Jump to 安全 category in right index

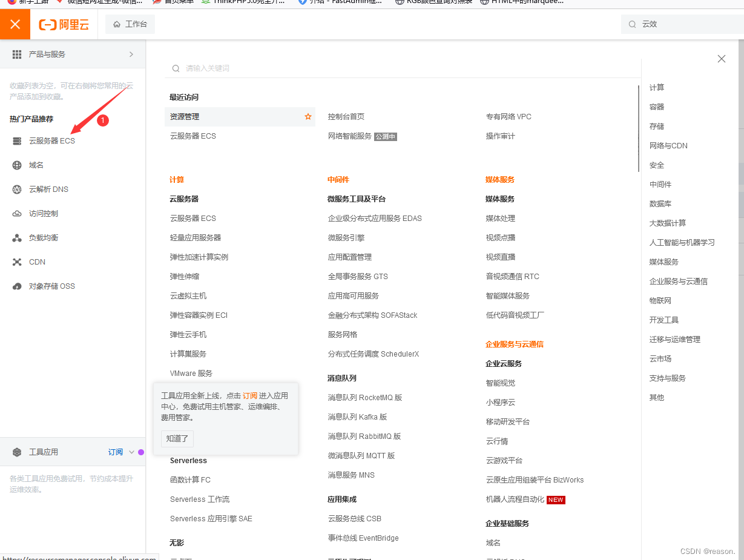tap(657, 165)
